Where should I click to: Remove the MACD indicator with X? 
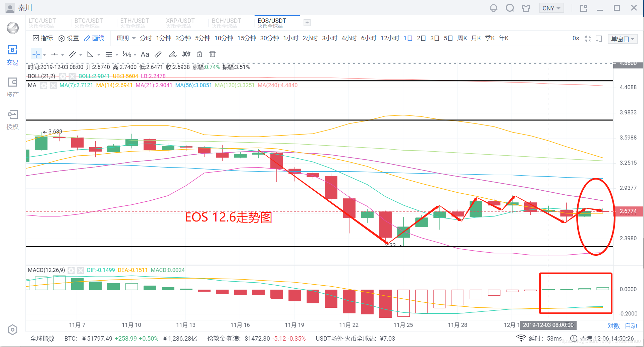point(80,270)
